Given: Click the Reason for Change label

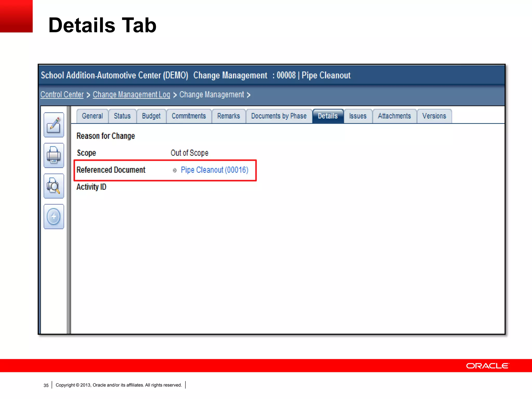Looking at the screenshot, I should click(x=106, y=136).
